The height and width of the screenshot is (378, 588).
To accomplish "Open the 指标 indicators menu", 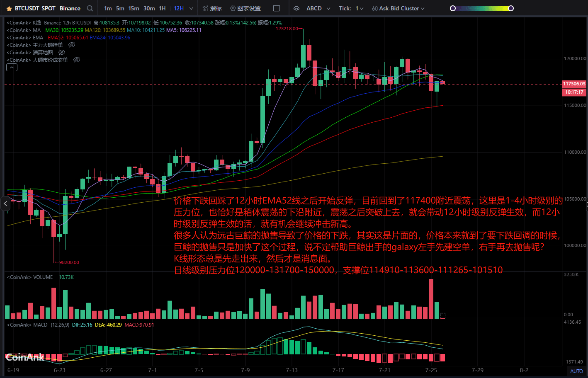I will (x=212, y=8).
